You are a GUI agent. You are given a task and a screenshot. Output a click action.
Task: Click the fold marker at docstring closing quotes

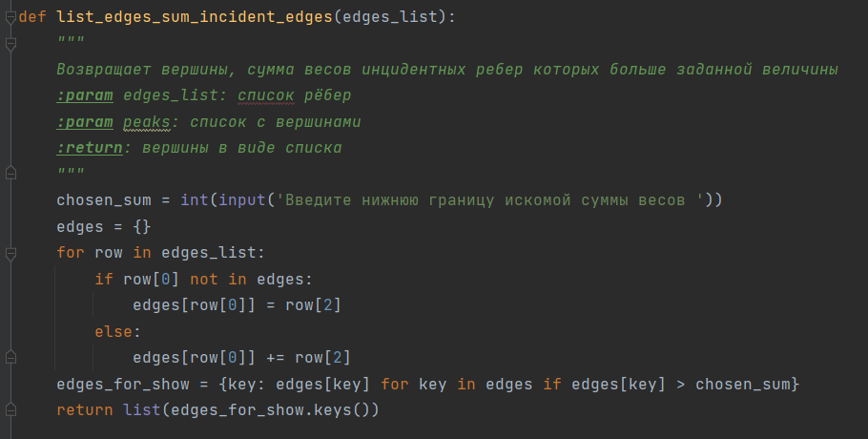[x=10, y=174]
